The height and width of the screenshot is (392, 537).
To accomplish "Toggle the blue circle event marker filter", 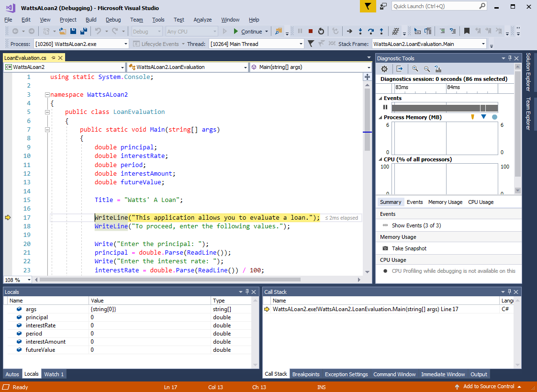I will coord(494,117).
